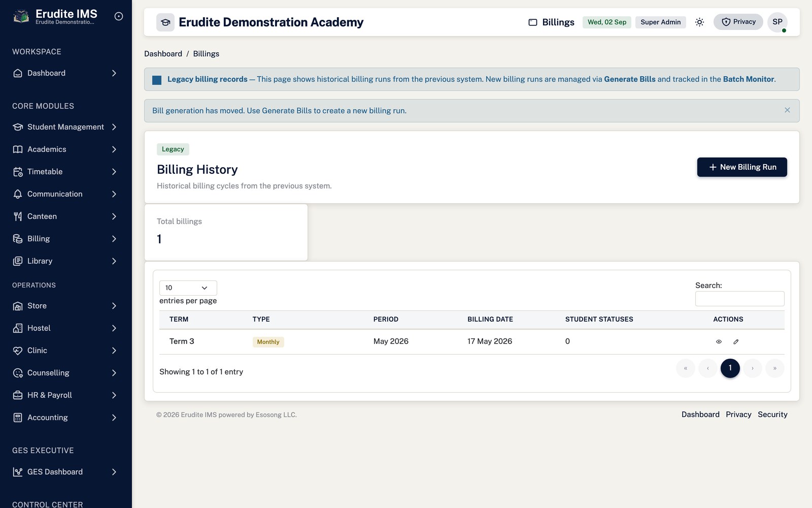Expand the Hostel chevron
The width and height of the screenshot is (812, 508).
point(114,328)
